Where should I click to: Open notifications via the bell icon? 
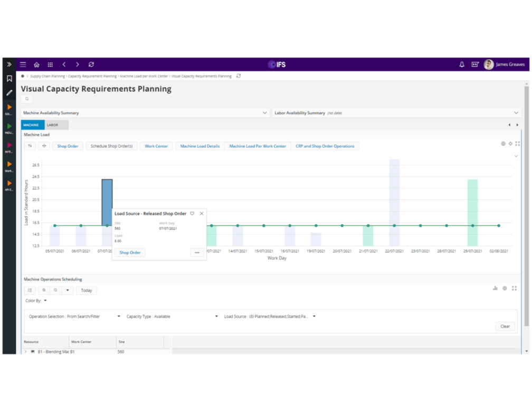[462, 64]
